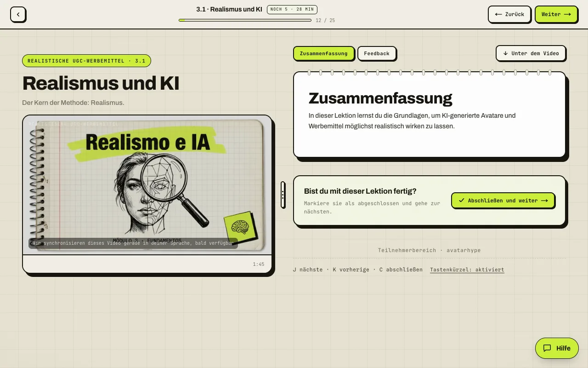Go to previous lesson with Zurück

509,14
